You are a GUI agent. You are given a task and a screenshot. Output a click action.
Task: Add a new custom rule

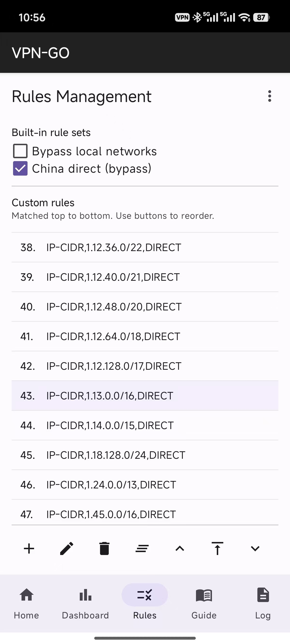click(x=29, y=549)
